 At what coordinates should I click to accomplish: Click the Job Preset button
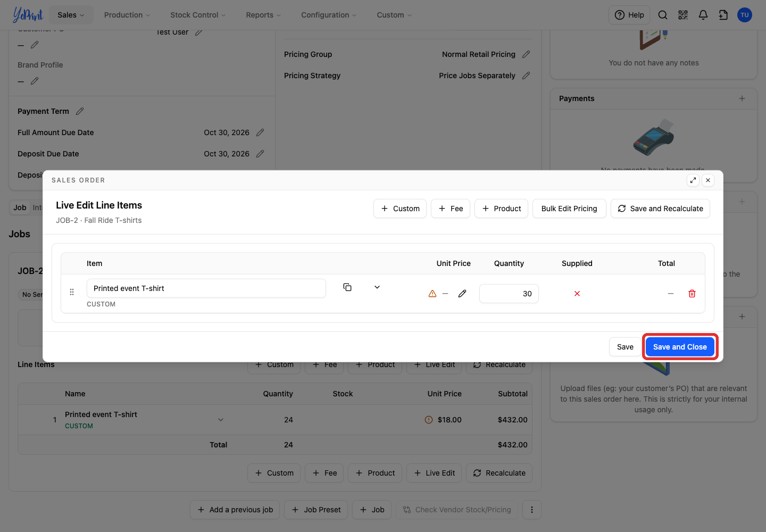316,510
